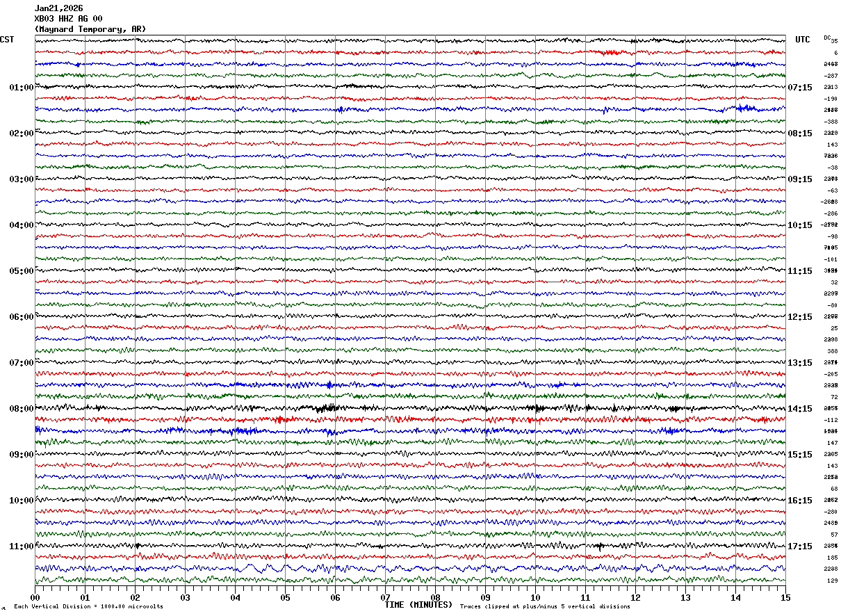Select minute tick 02 on the time axis
841x616 pixels.
click(135, 597)
